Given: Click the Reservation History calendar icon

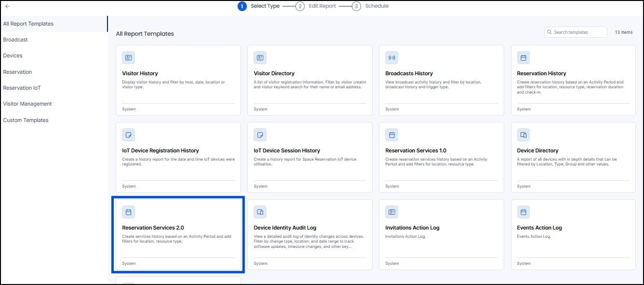Looking at the screenshot, I should pos(523,58).
